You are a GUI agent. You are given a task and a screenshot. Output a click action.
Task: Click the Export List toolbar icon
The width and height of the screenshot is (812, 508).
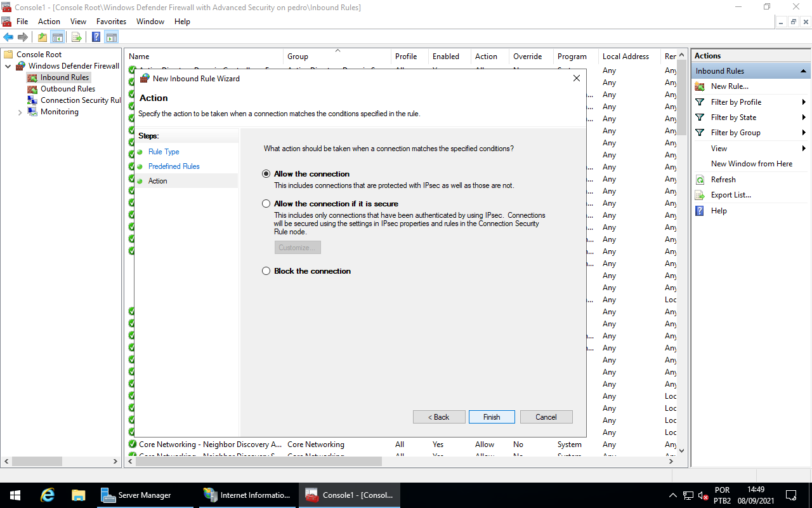[x=76, y=37]
